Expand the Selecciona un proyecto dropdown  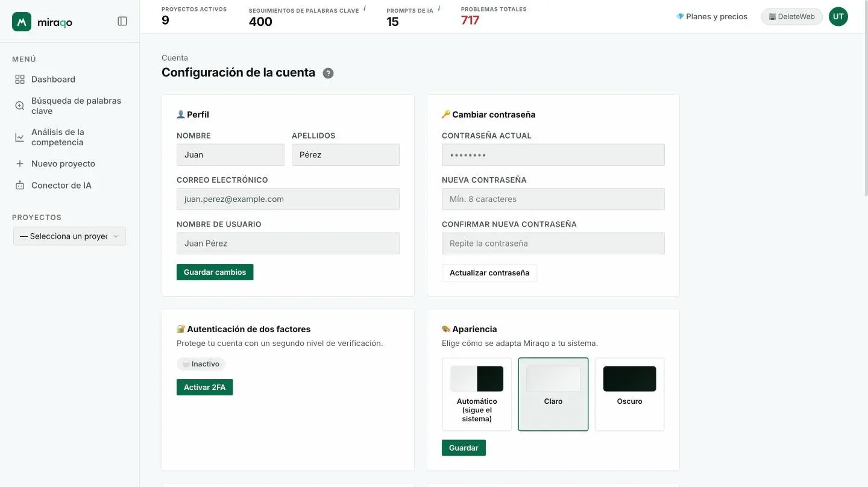point(69,236)
